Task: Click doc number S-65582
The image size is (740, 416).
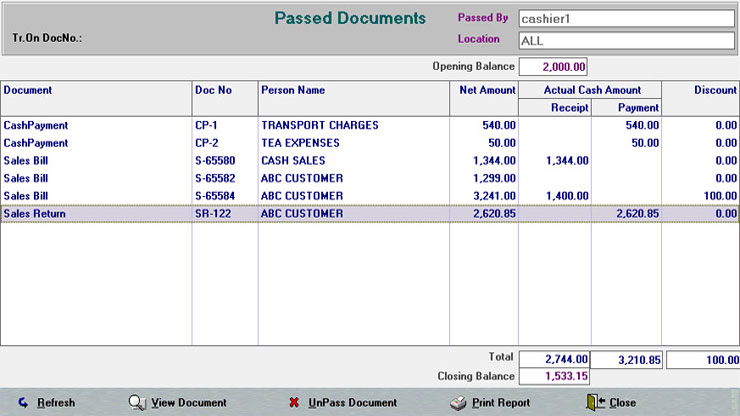Action: click(215, 178)
